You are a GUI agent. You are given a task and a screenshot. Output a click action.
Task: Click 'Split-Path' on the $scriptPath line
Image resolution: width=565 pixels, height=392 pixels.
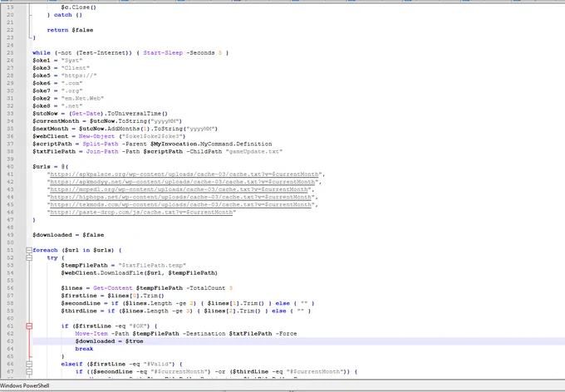(x=101, y=144)
